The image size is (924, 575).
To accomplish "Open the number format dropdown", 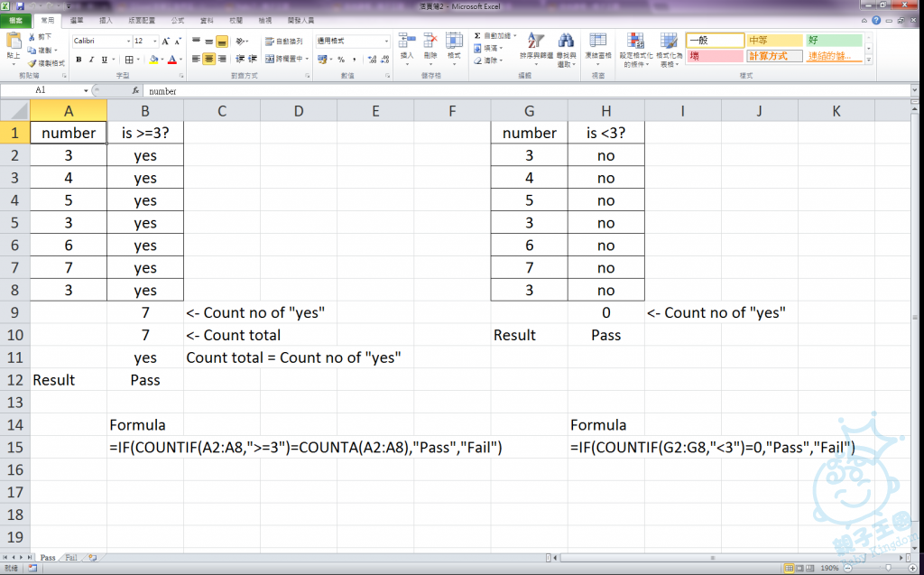I will [x=387, y=42].
